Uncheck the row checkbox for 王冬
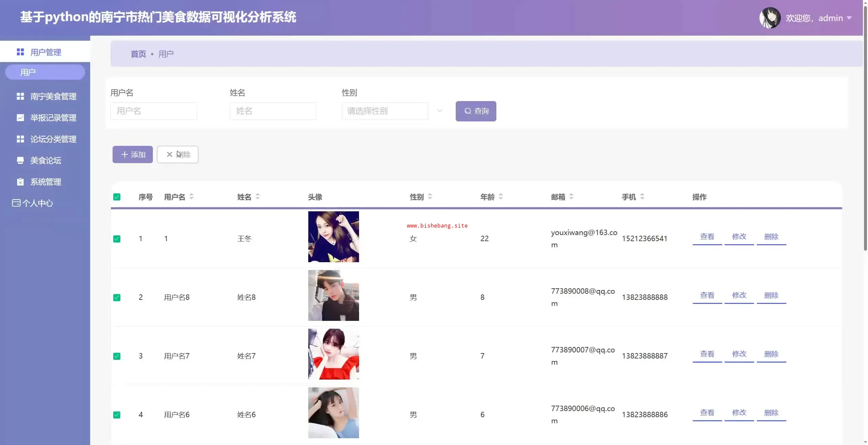 117,239
